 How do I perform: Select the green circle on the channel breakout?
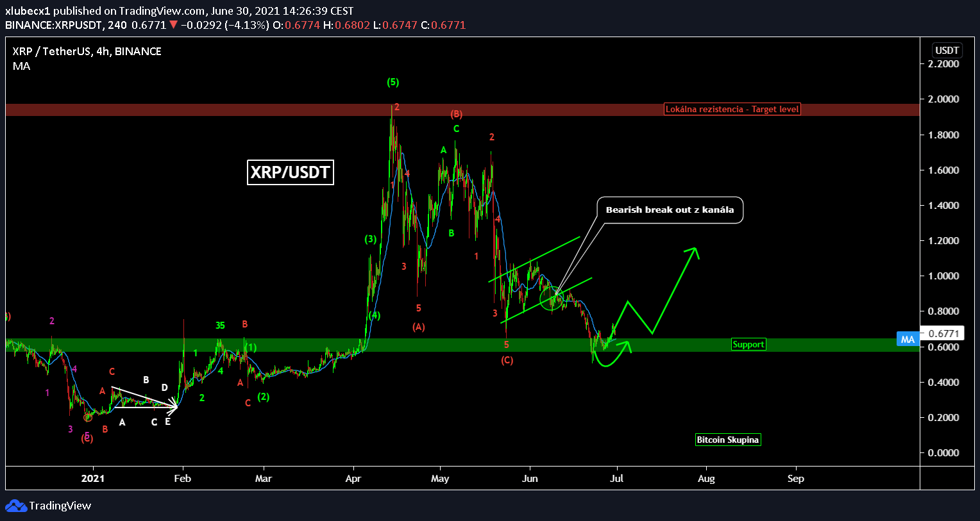click(551, 299)
